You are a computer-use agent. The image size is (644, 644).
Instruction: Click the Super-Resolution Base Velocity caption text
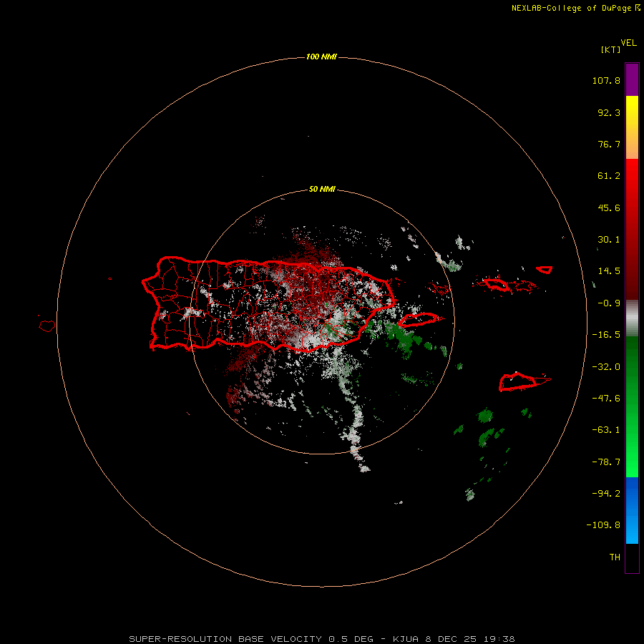(x=321, y=639)
